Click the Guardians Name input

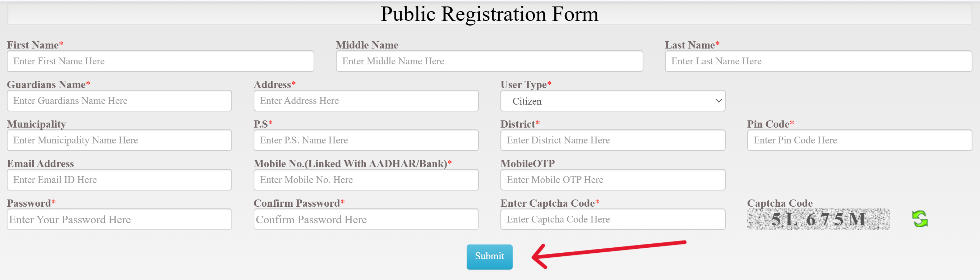tap(119, 100)
